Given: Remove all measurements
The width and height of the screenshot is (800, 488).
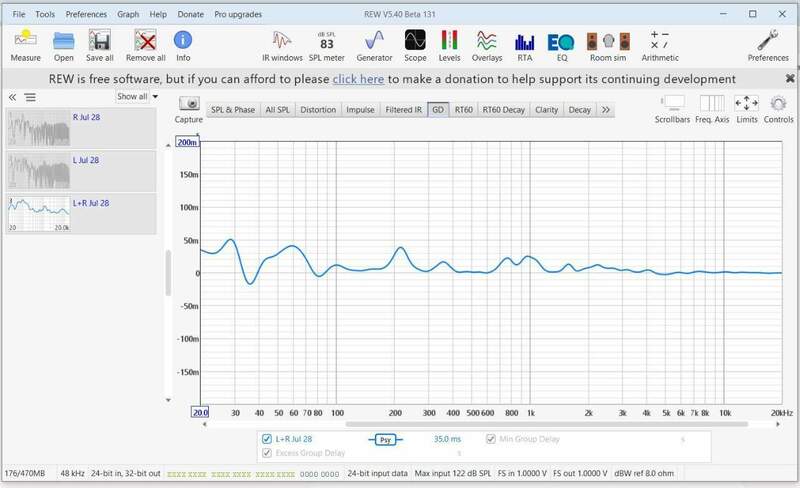Looking at the screenshot, I should point(145,45).
